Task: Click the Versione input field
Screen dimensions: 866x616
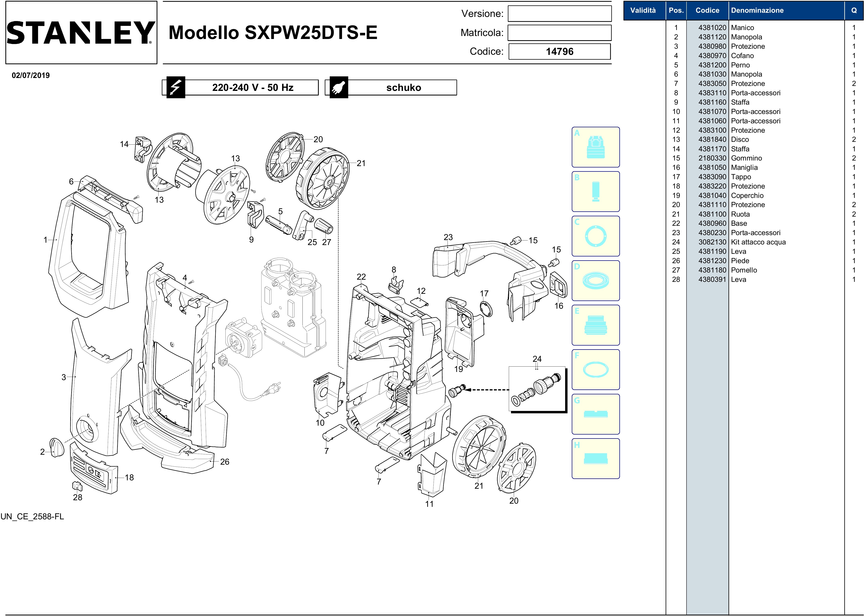Action: pyautogui.click(x=559, y=14)
